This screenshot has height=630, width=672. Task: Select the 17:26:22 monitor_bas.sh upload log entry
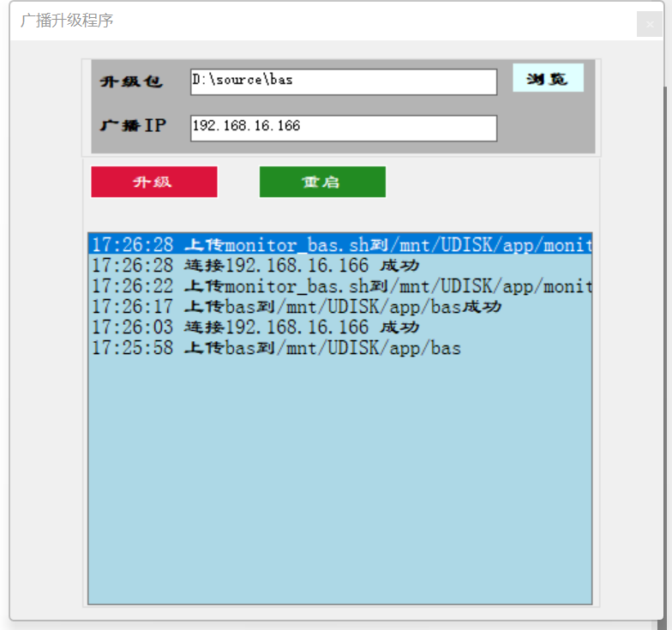click(340, 285)
